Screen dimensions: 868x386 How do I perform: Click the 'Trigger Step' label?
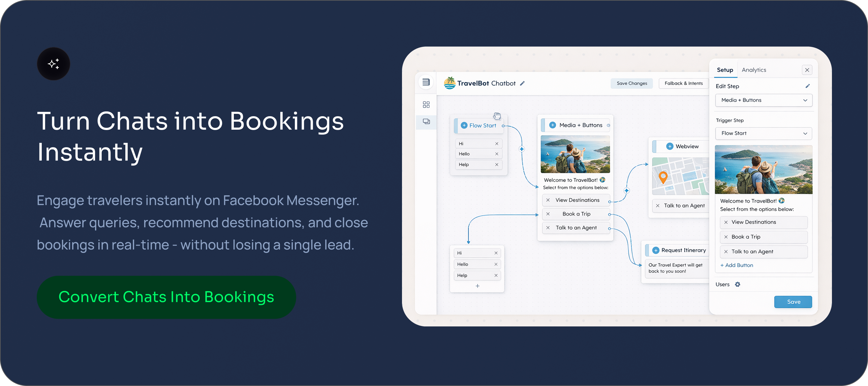(730, 120)
